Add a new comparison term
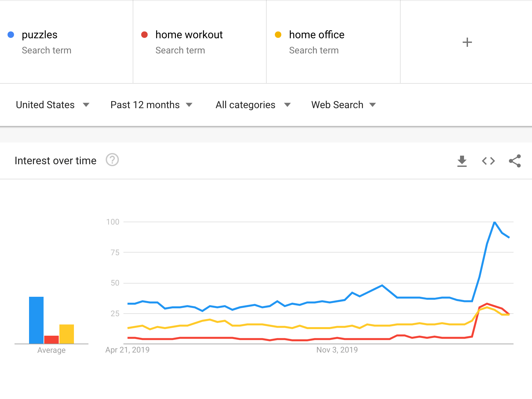The image size is (532, 399). click(x=467, y=42)
